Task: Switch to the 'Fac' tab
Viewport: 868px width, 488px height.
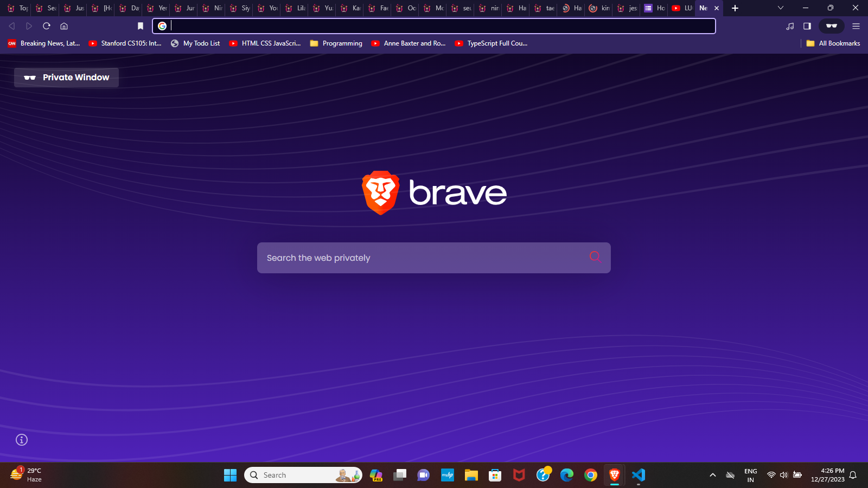Action: tap(378, 8)
